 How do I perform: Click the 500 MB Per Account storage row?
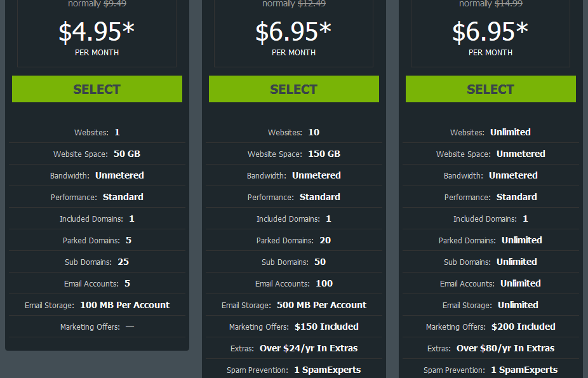coord(294,305)
